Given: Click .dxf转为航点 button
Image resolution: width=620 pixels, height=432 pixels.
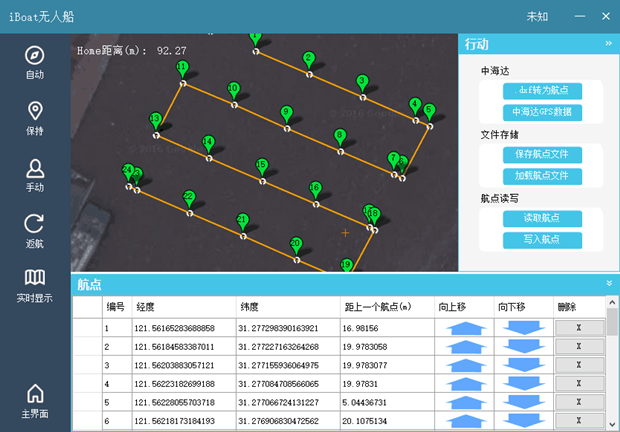Looking at the screenshot, I should (x=541, y=92).
